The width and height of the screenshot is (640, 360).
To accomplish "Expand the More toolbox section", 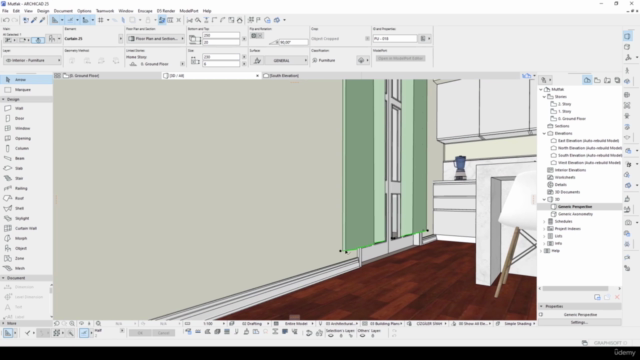I will [x=3, y=323].
